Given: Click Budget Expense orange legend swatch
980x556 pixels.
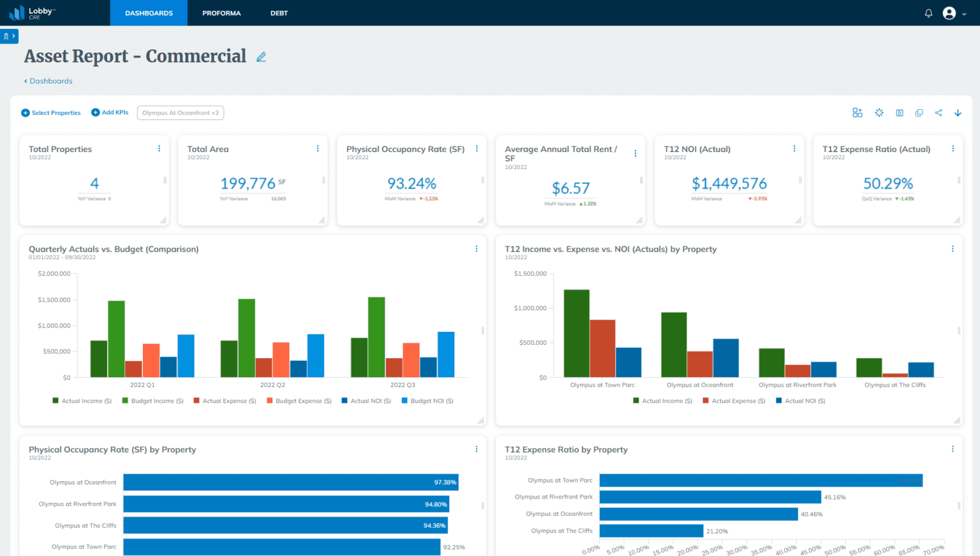Looking at the screenshot, I should click(270, 401).
